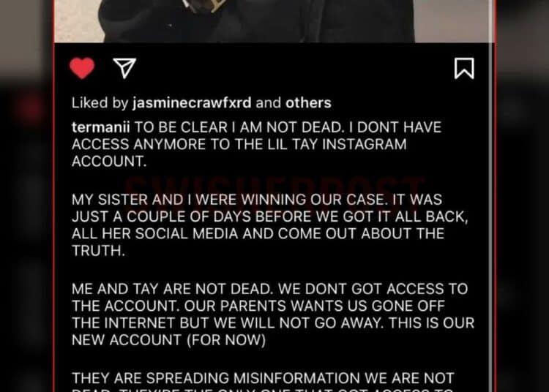Viewport: 549px width, 392px height.
Task: Click the 'LIL TAY INSTAGRAM' text in the caption
Action: click(337, 144)
